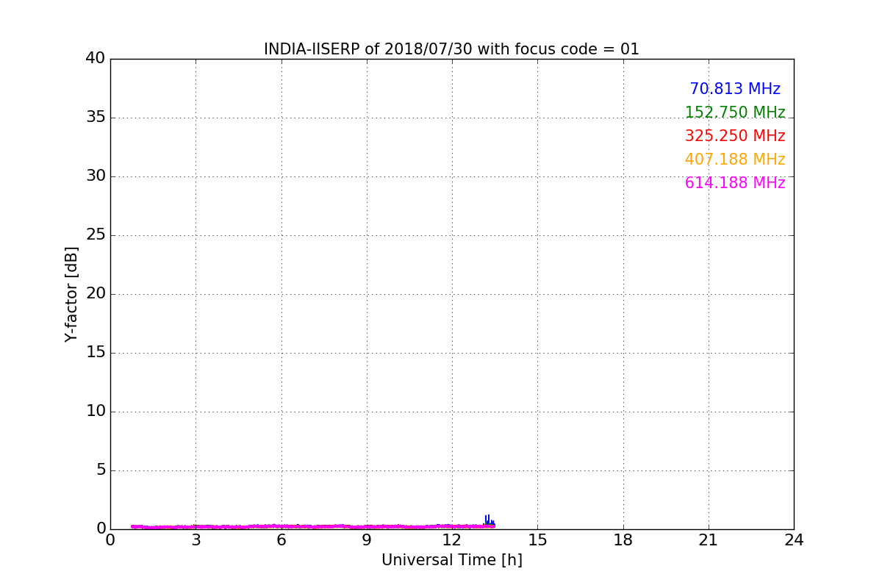Select the 152.750 MHz legend label

(735, 112)
